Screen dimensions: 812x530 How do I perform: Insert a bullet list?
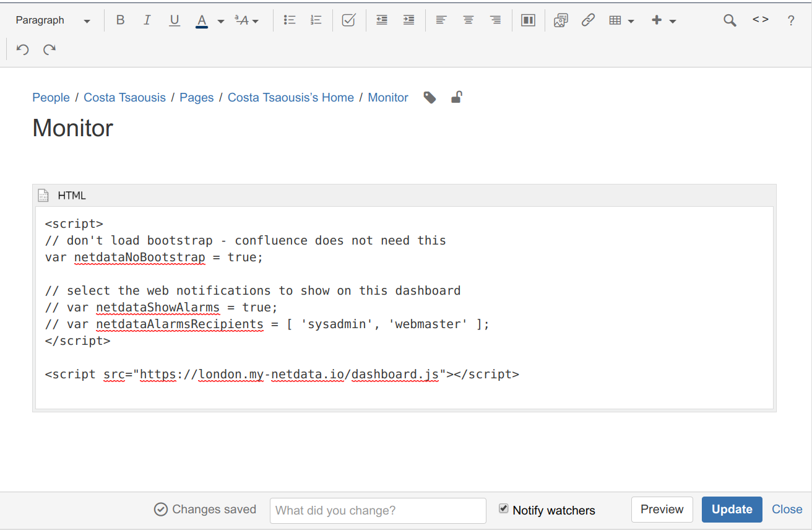tap(289, 20)
